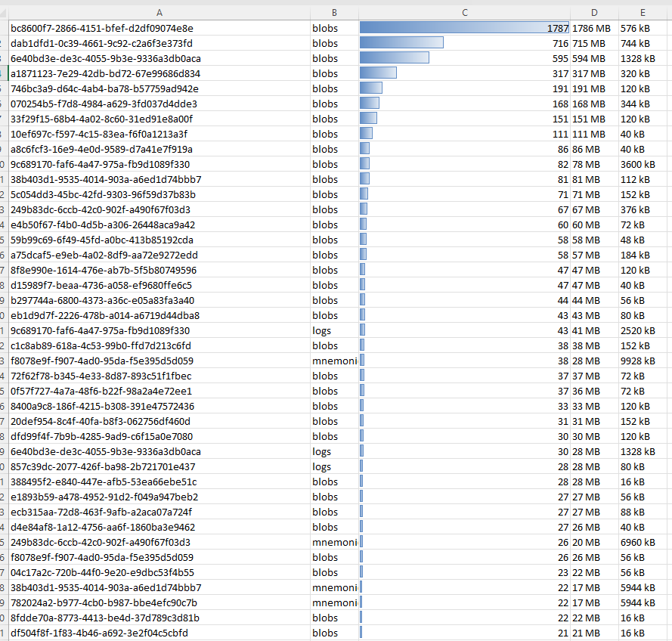Click the cell containing 9928 kB
Screen dimensions: 672x641
pyautogui.click(x=643, y=361)
